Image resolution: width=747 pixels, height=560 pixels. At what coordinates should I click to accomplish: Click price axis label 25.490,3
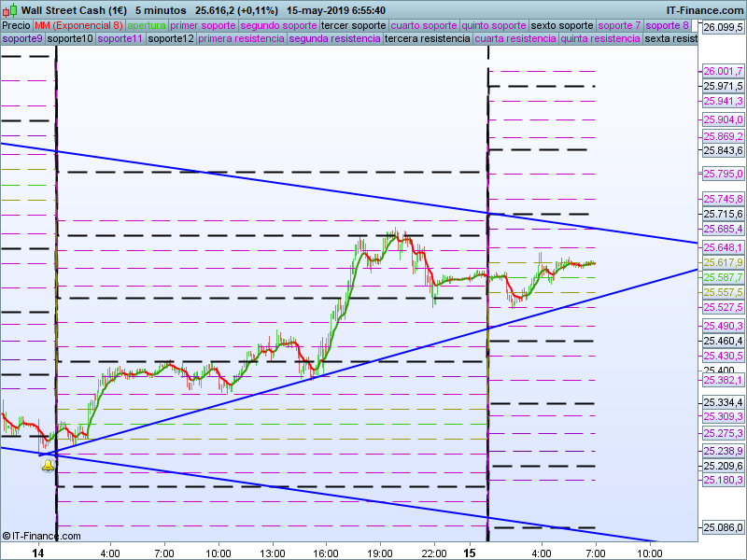click(723, 326)
